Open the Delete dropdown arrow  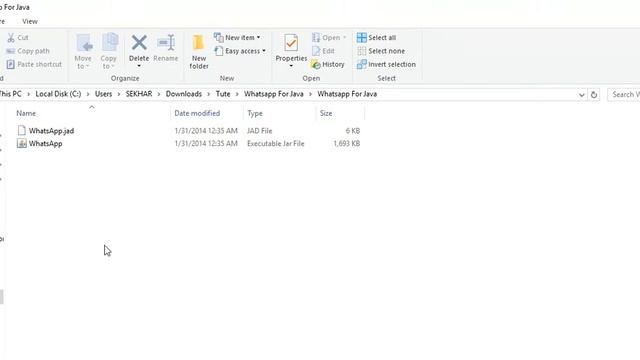pyautogui.click(x=139, y=66)
